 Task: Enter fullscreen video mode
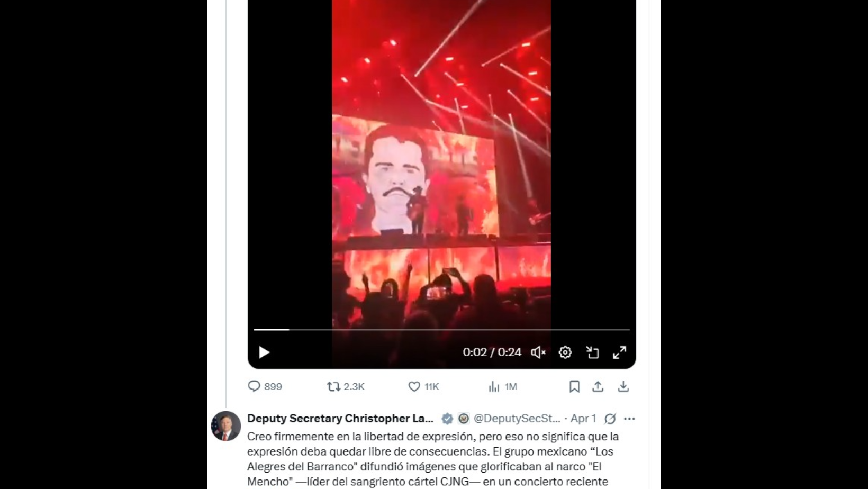(x=619, y=352)
